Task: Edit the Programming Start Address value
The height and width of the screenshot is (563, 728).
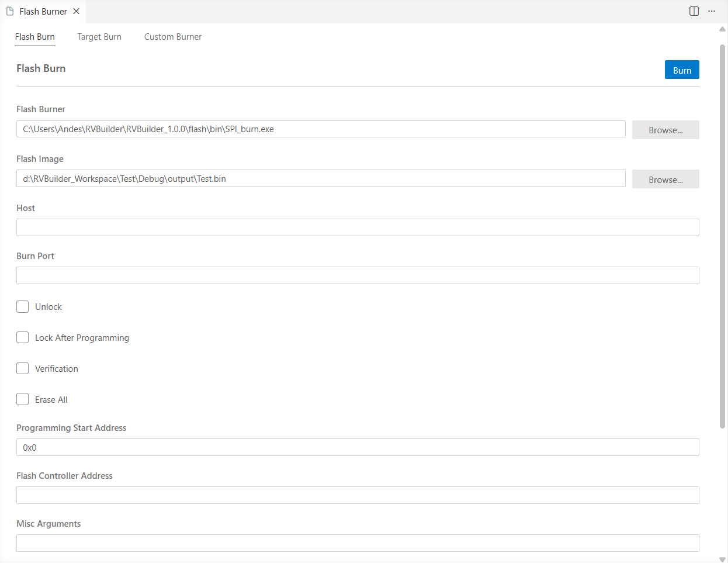Action: click(x=358, y=447)
